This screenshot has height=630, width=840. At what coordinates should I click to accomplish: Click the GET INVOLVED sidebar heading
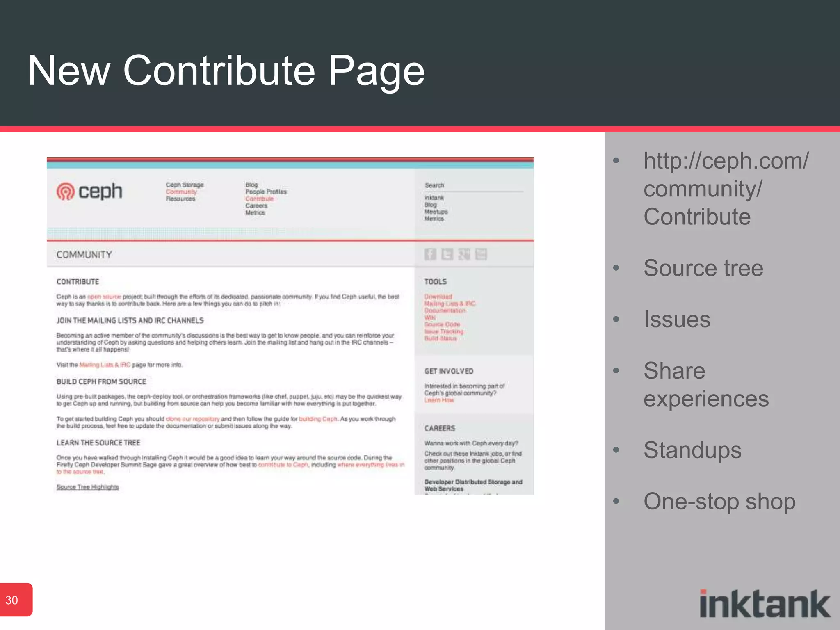(x=449, y=371)
